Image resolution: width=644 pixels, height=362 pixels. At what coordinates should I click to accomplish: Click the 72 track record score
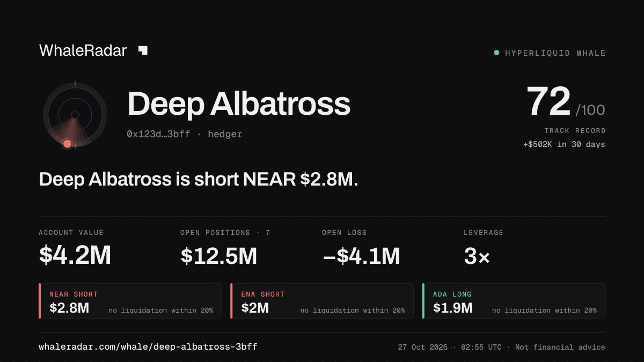548,102
